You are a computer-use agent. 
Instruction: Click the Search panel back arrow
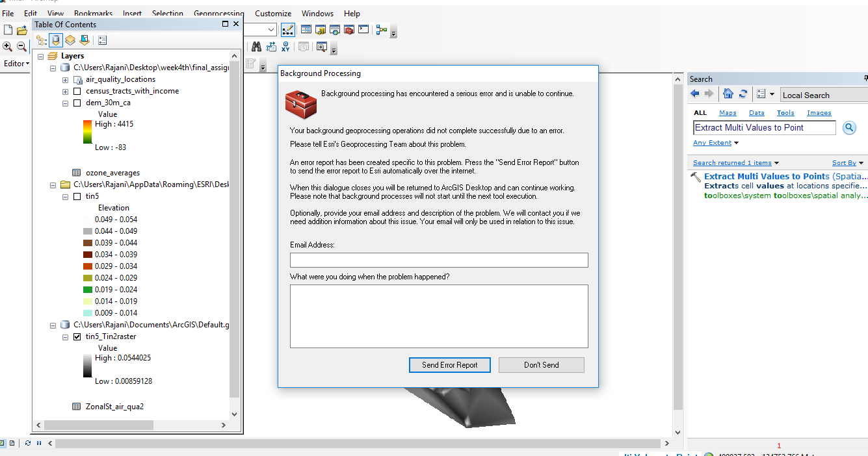pyautogui.click(x=695, y=94)
